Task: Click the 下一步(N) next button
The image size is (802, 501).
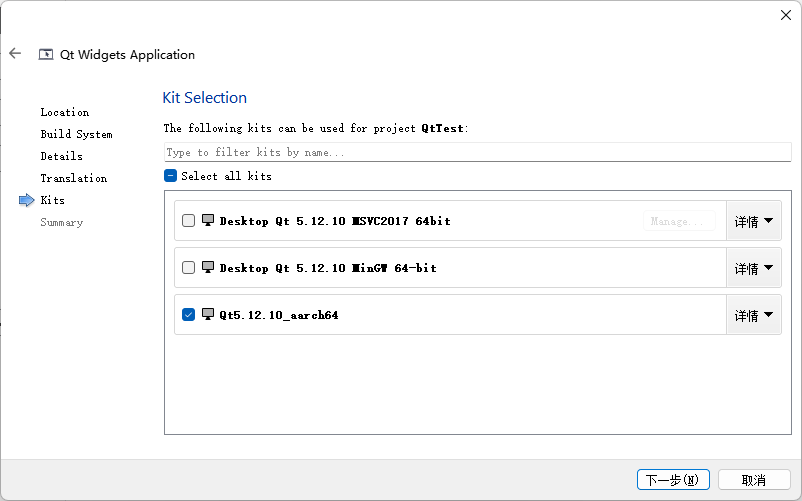Action: click(673, 480)
